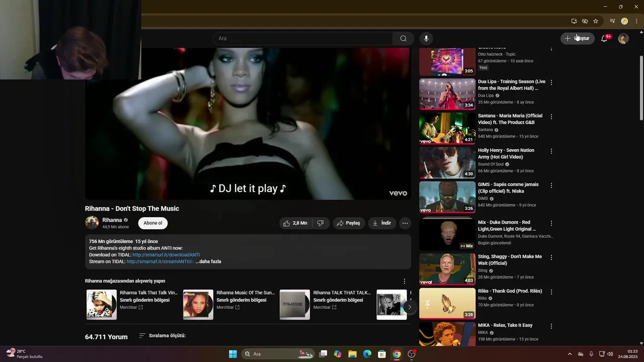Open options menu for Duke Dumont mix
Image resolution: width=644 pixels, height=362 pixels.
[x=551, y=223]
